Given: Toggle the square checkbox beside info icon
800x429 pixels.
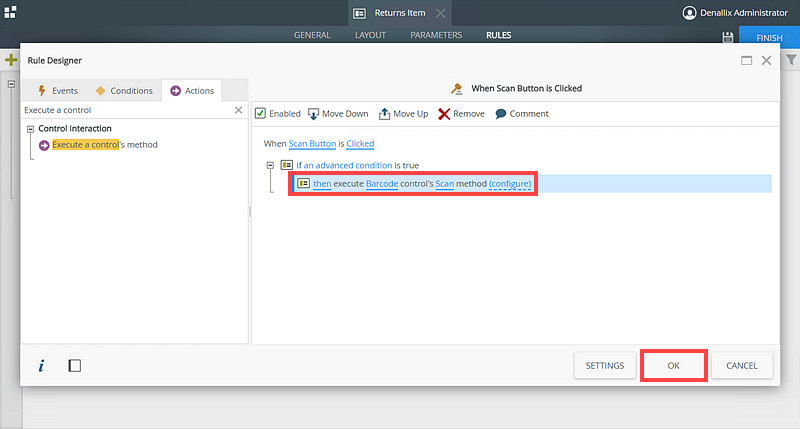Looking at the screenshot, I should coord(74,366).
